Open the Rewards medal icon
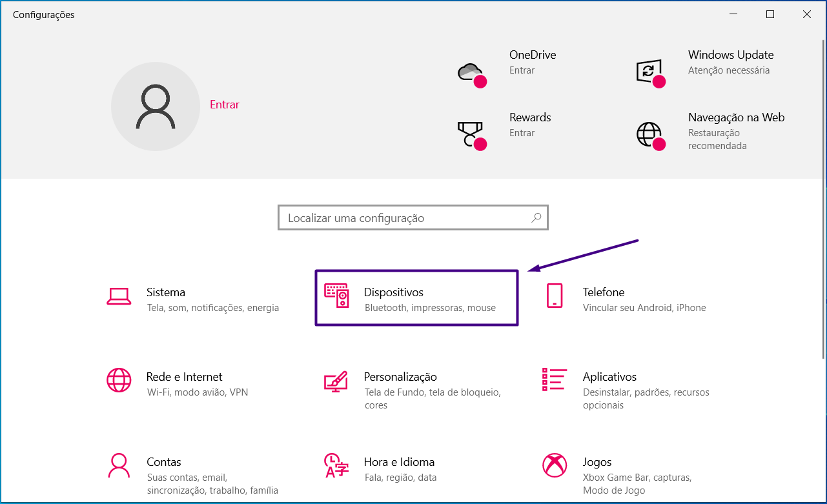The image size is (827, 504). [471, 136]
